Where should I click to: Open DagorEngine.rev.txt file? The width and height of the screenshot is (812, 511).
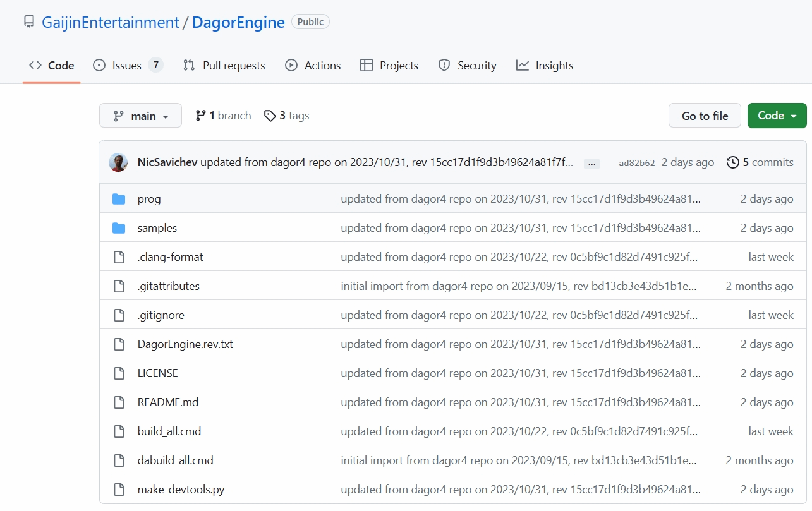coord(185,344)
